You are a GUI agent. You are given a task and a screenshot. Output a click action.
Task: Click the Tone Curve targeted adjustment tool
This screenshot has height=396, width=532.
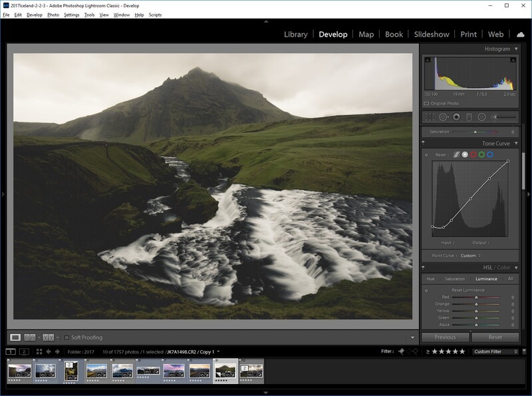pyautogui.click(x=426, y=155)
